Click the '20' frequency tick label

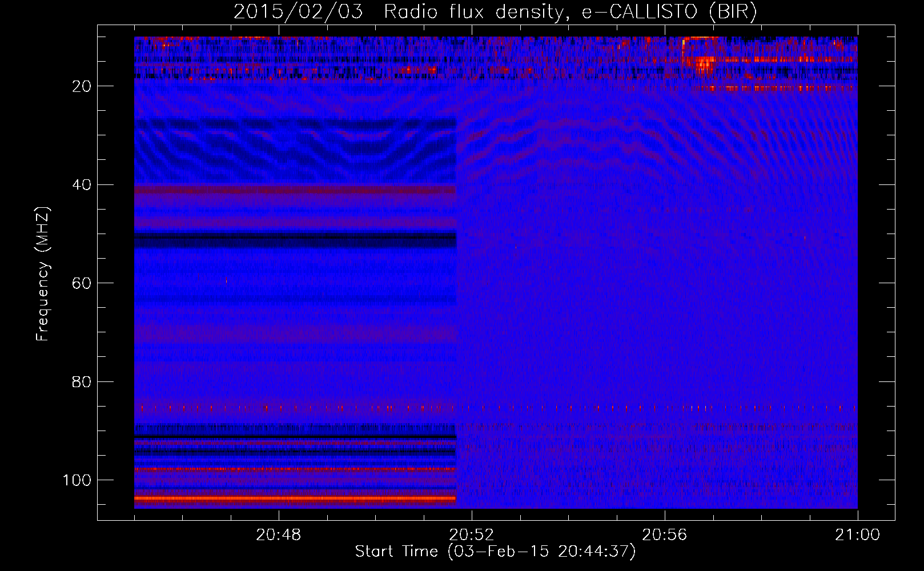[x=82, y=86]
